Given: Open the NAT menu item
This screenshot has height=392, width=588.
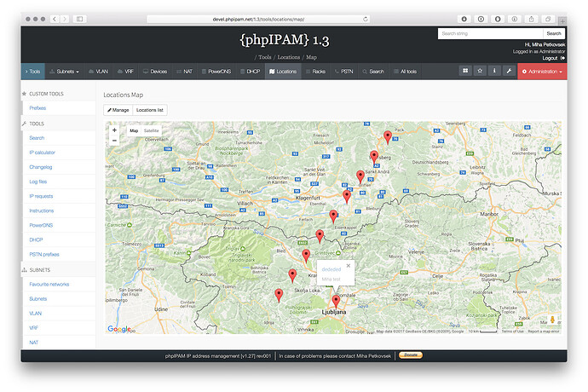Looking at the screenshot, I should 185,72.
